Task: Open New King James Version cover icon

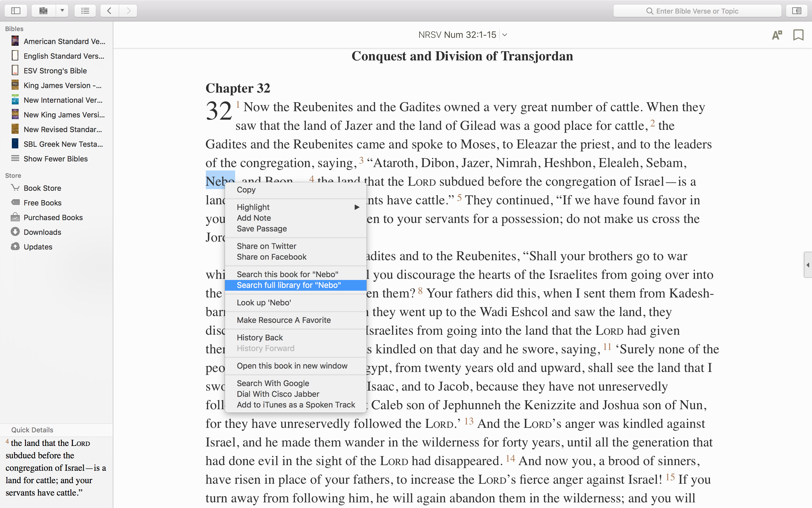Action: point(15,114)
